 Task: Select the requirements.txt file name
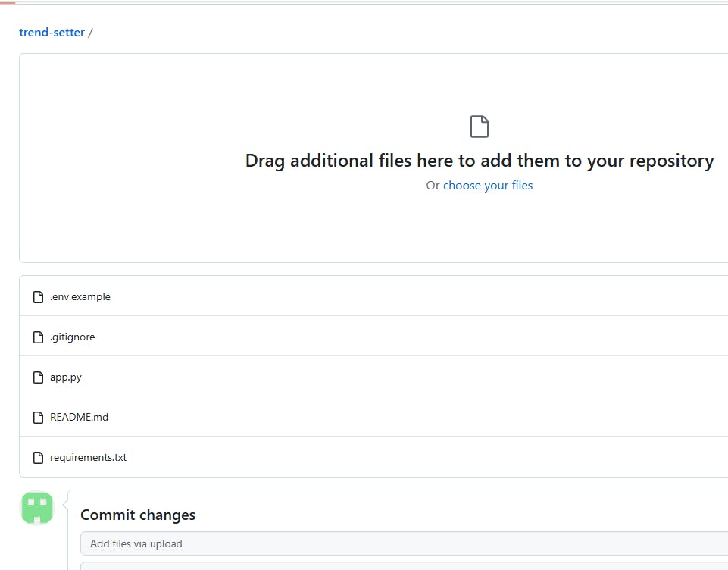pyautogui.click(x=88, y=458)
